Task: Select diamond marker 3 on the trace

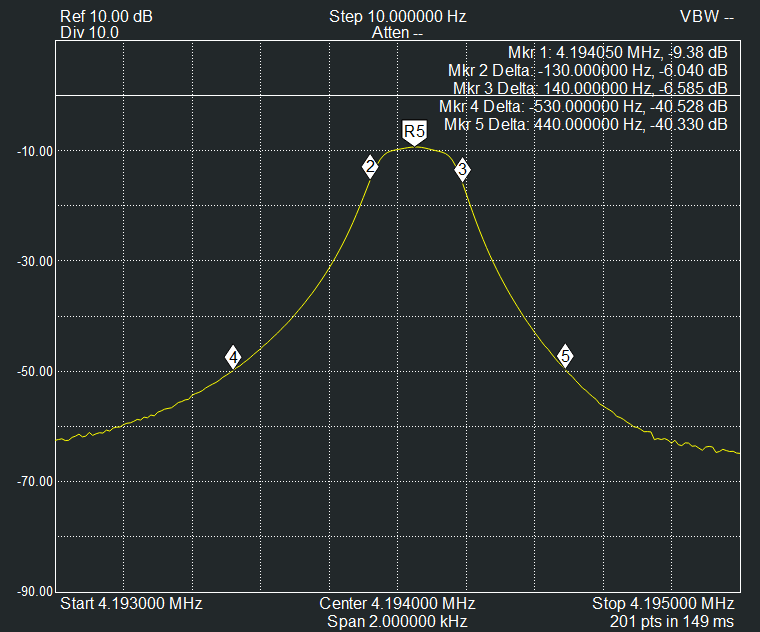Action: point(462,170)
